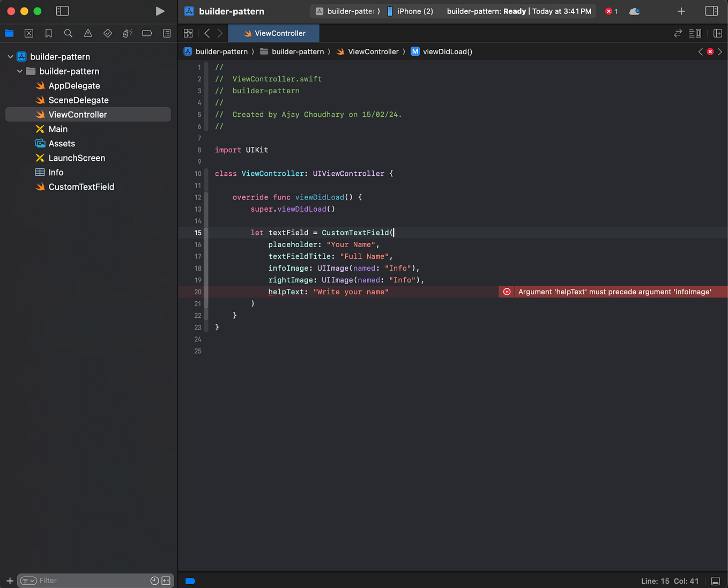Add a new file with navigator plus
Screen dimensions: 728x588
click(10, 580)
